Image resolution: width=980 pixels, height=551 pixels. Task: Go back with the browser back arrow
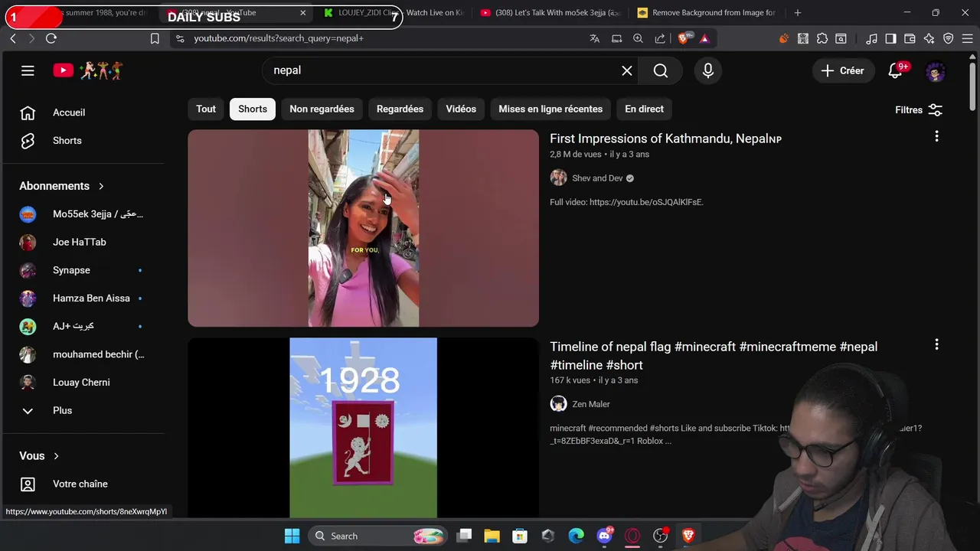coord(13,38)
